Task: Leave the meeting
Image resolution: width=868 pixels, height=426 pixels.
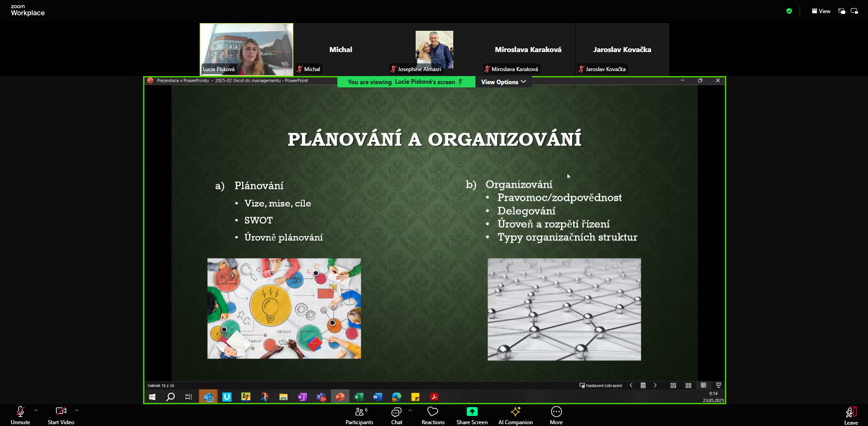Action: coord(851,415)
